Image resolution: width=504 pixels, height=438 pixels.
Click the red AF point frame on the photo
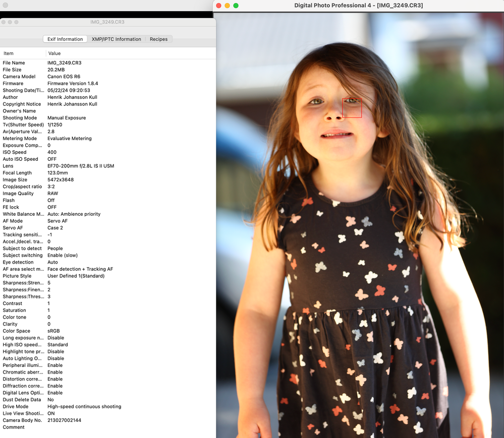pos(352,108)
